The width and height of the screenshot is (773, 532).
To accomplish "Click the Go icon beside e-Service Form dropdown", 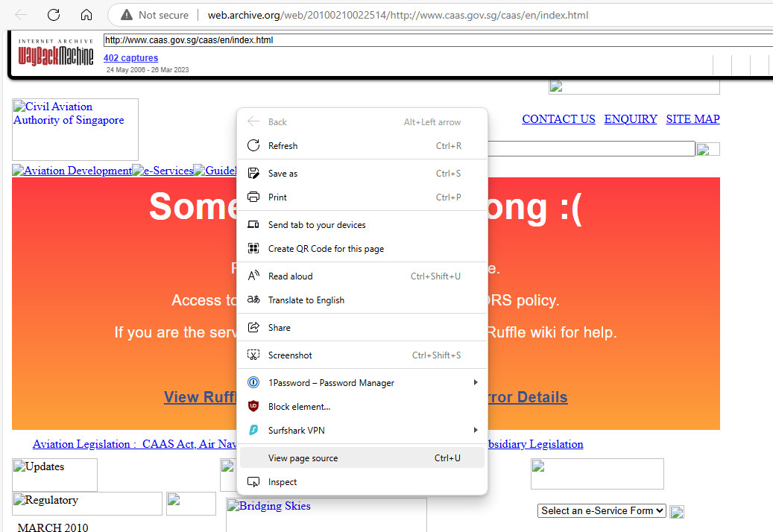I will [677, 512].
